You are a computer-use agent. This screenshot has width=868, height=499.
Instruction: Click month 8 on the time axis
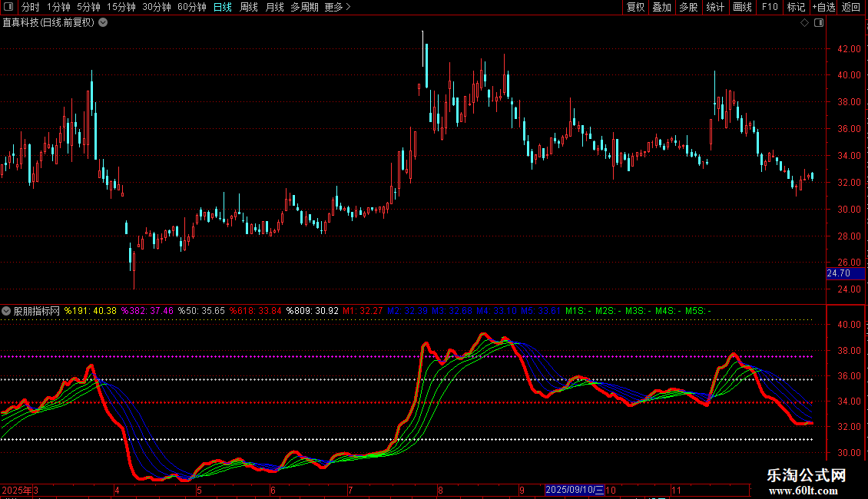click(x=440, y=490)
